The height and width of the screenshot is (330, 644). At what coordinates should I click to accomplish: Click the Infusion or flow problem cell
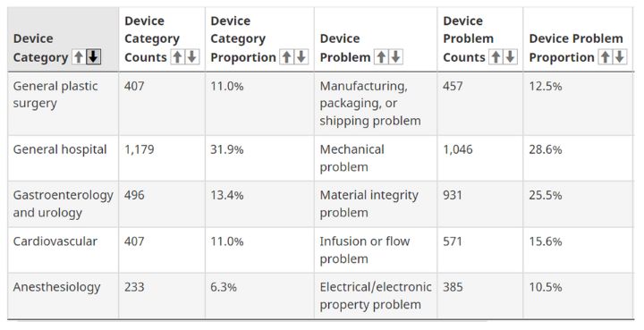376,250
